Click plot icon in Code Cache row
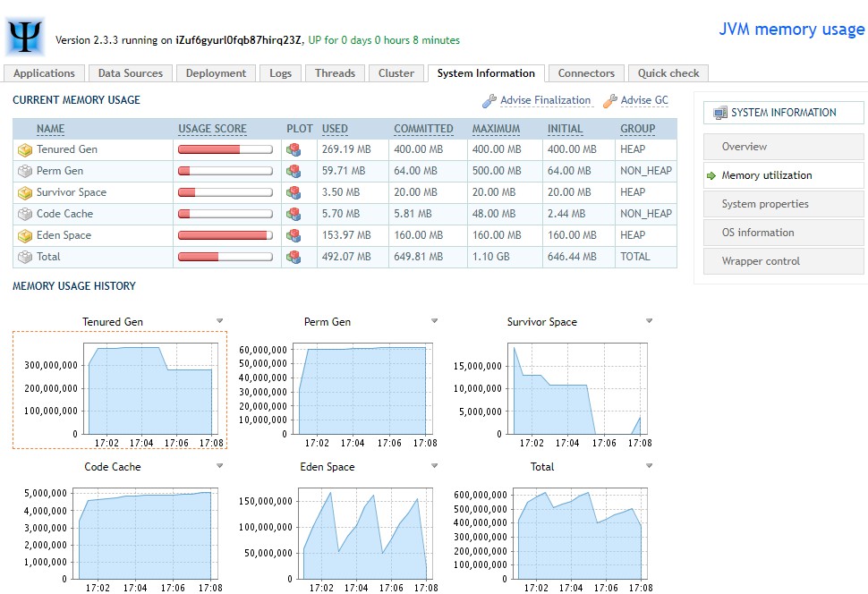The width and height of the screenshot is (868, 594). [293, 214]
